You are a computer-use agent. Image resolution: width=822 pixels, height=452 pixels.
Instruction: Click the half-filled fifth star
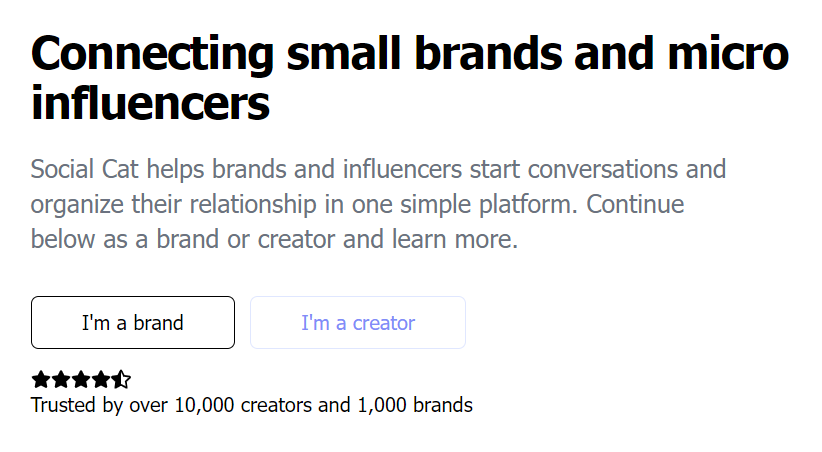pyautogui.click(x=121, y=380)
